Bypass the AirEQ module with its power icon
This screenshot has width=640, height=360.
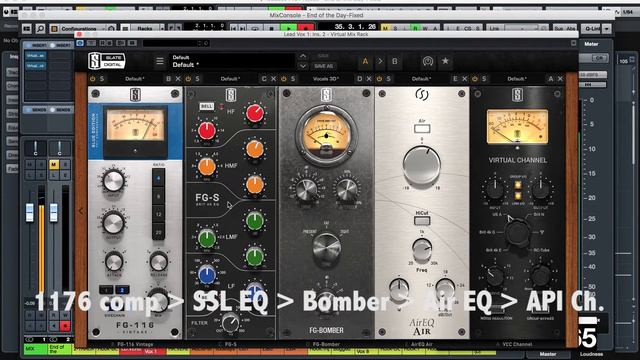[x=379, y=79]
